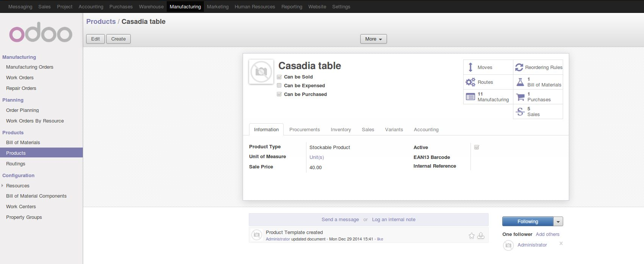Screen dimensions: 644x264
Task: Star the Product Template created message
Action: pyautogui.click(x=472, y=236)
